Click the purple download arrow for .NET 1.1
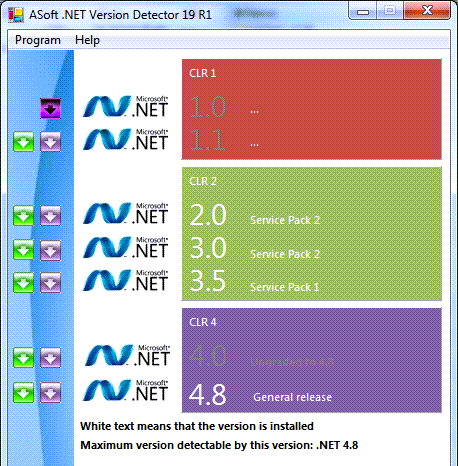 tap(50, 142)
